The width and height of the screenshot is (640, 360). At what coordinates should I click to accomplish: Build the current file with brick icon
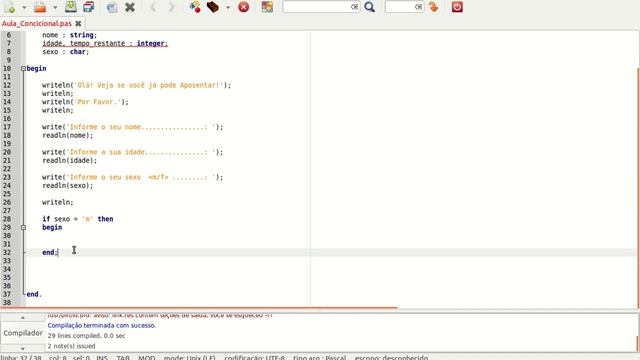(x=213, y=7)
